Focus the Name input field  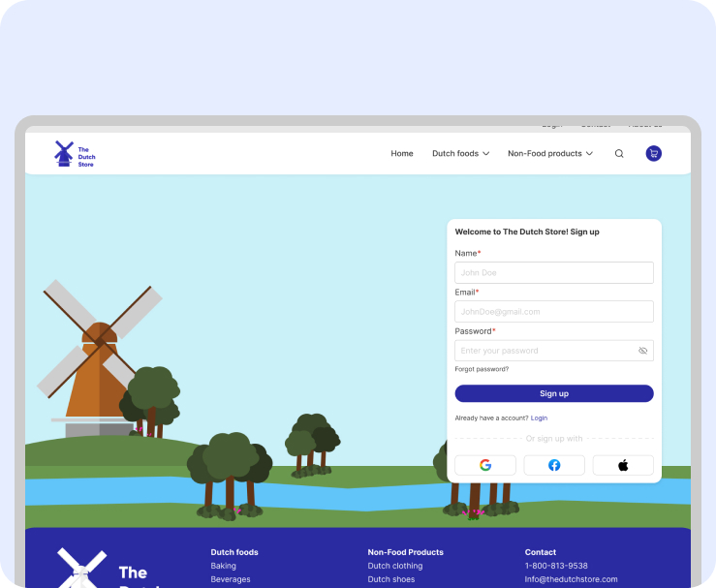tap(553, 273)
